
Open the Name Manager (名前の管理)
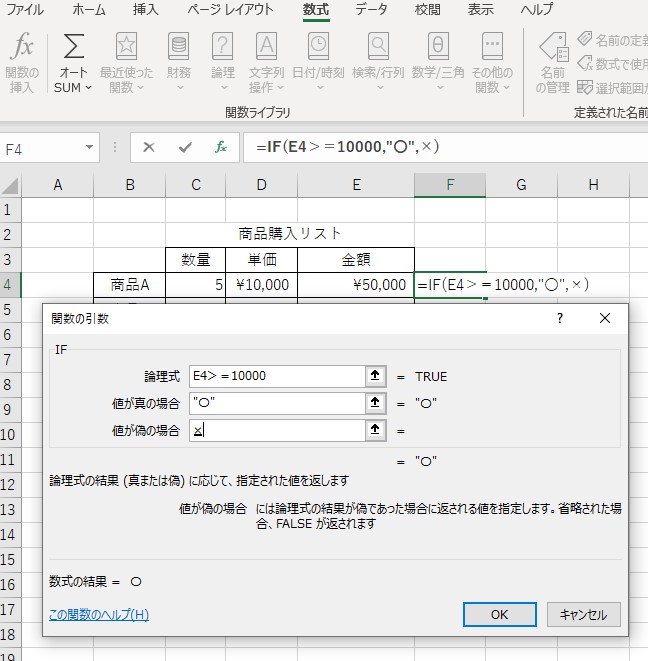pos(553,61)
